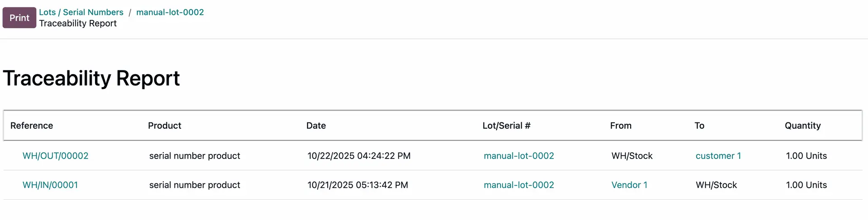Click the product name in WH/OUT/00002 row
Image resolution: width=868 pixels, height=220 pixels.
(194, 156)
